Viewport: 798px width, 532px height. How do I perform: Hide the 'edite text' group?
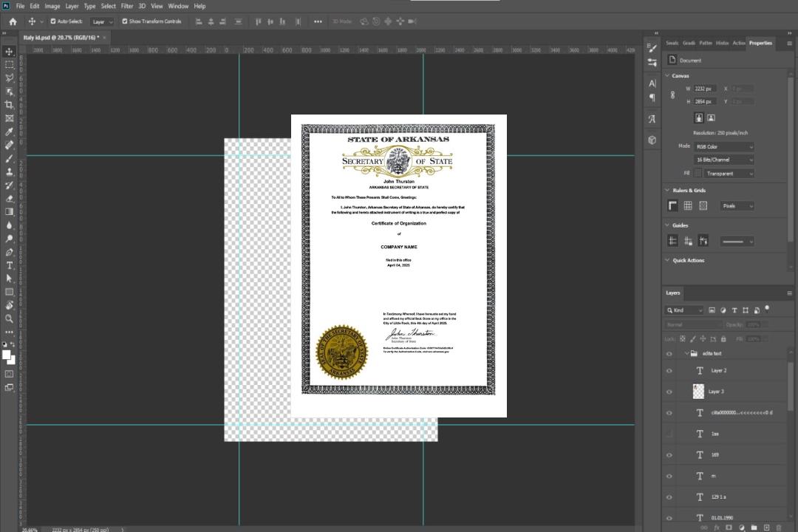coord(669,354)
